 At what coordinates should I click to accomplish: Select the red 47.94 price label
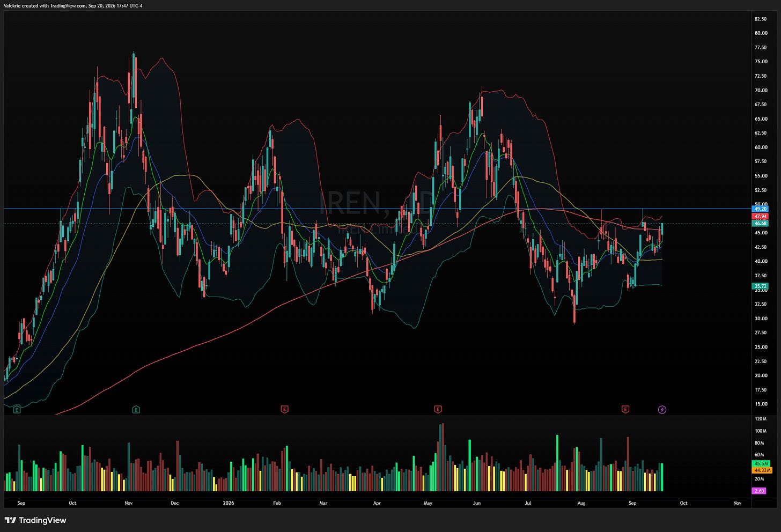[761, 216]
